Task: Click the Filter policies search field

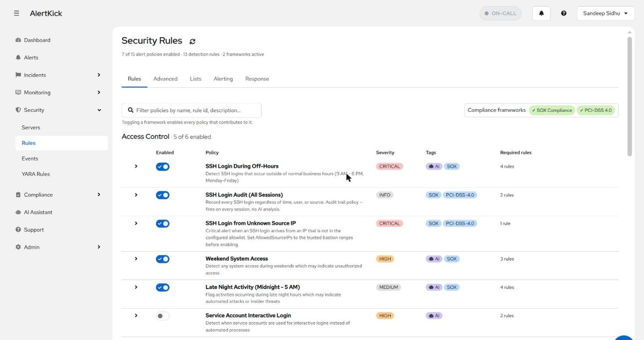Action: point(191,110)
